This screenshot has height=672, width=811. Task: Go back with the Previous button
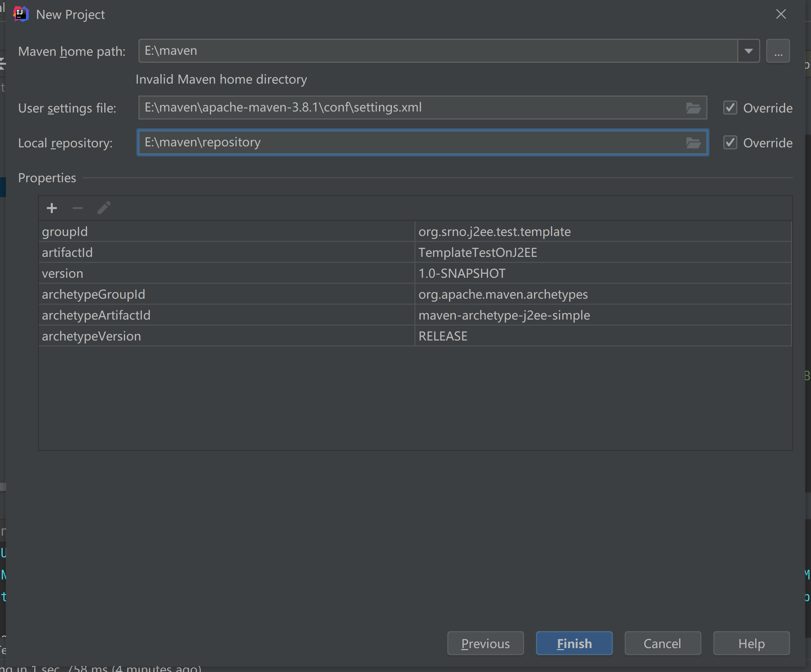click(x=486, y=643)
